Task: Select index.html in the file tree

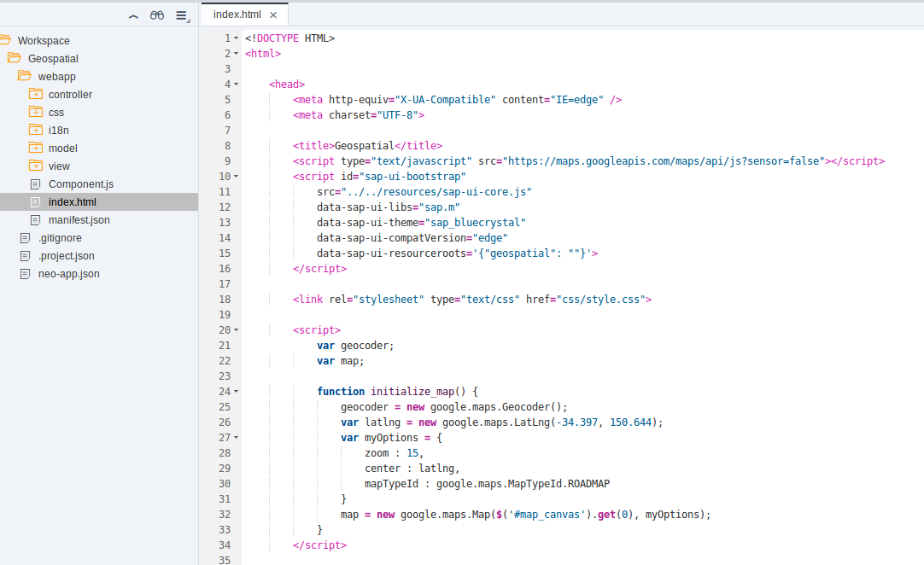Action: [x=72, y=202]
